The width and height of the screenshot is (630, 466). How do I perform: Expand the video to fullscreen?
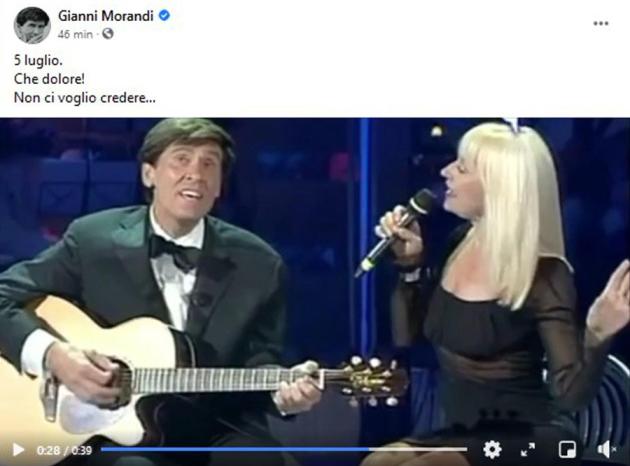click(x=528, y=450)
